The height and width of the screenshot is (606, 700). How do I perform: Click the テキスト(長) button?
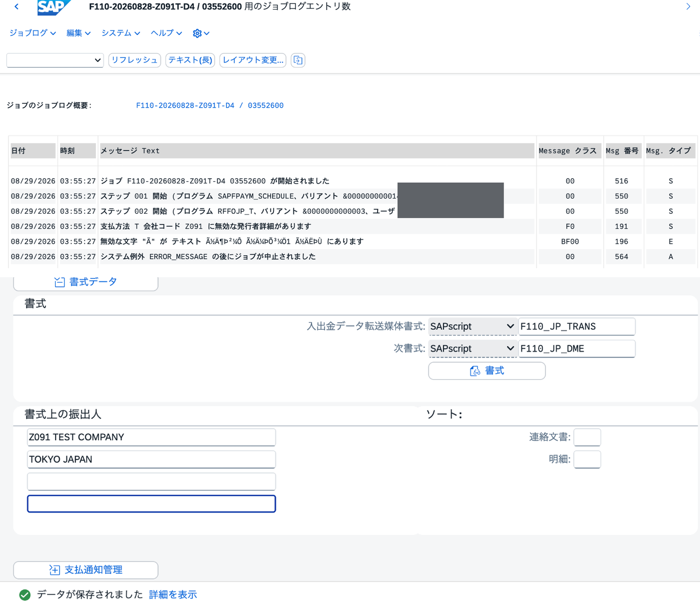pyautogui.click(x=190, y=60)
